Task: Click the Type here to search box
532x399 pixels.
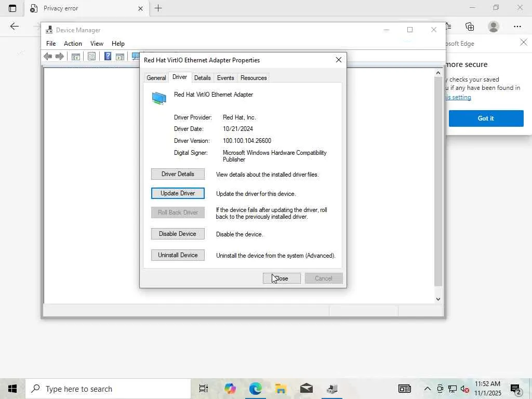Action: pos(108,389)
